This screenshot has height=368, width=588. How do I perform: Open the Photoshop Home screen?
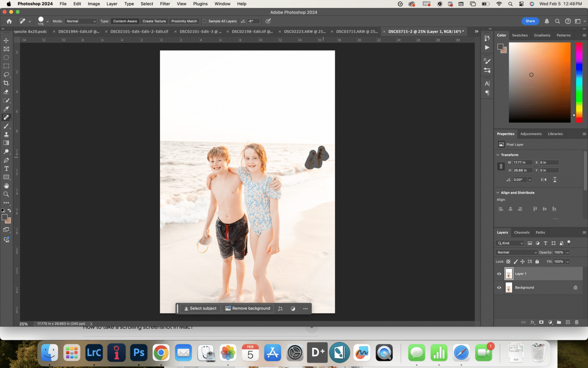[x=9, y=21]
